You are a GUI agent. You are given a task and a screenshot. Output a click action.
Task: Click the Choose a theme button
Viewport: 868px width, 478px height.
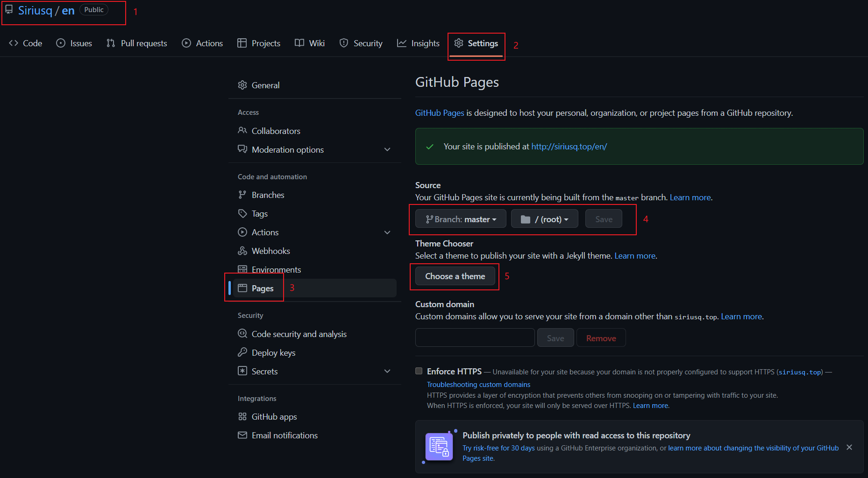tap(455, 276)
